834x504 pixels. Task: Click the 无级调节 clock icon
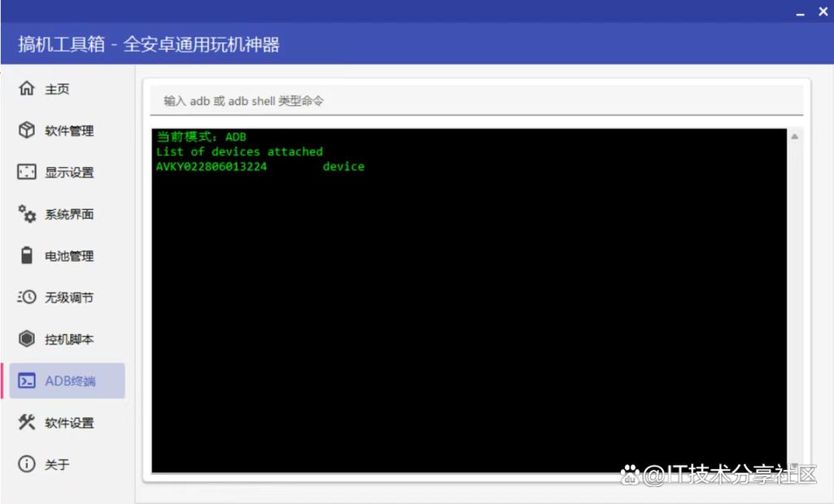27,297
